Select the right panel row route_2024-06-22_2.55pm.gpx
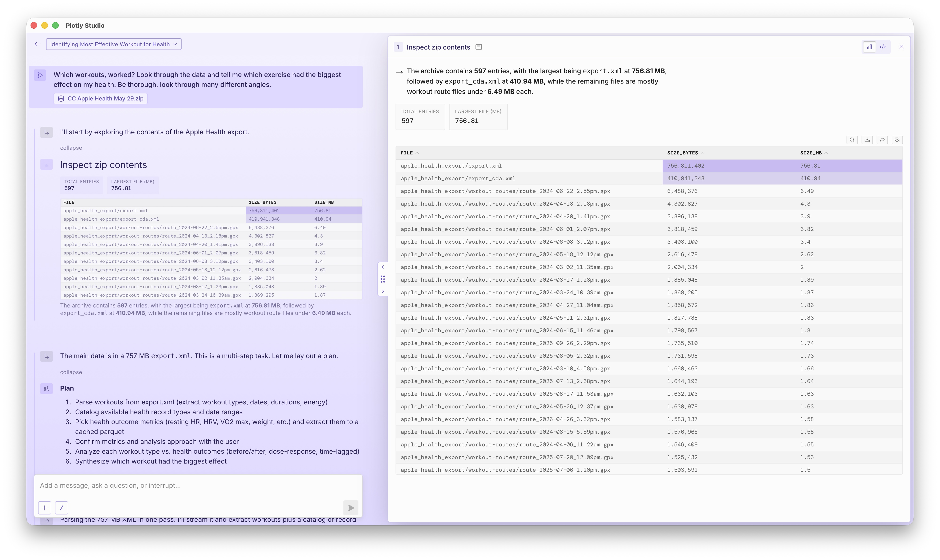 click(649, 191)
